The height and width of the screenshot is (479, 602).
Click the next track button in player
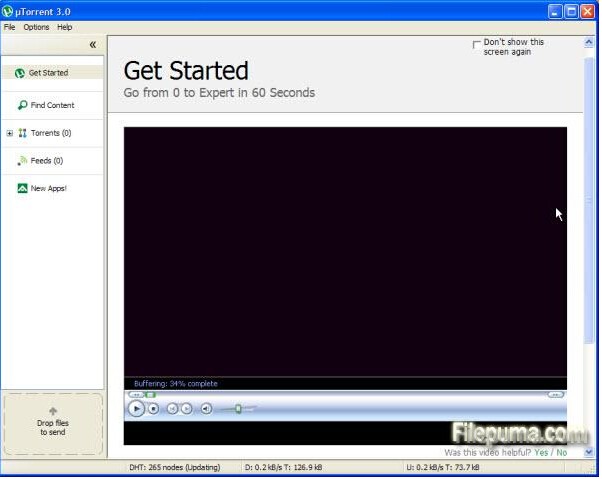[186, 408]
